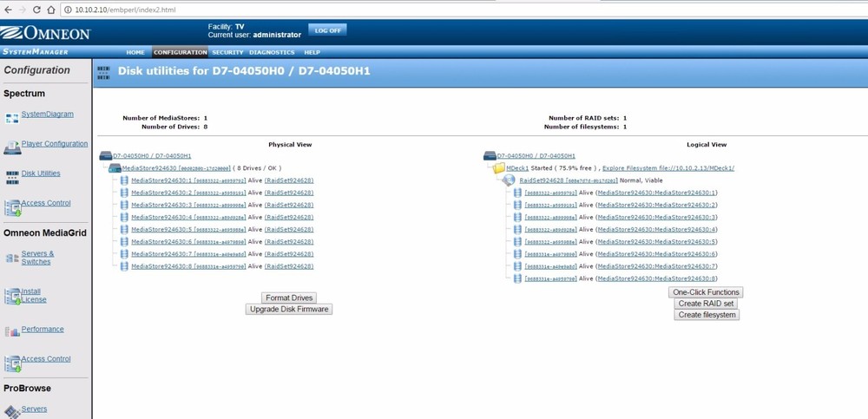Click the logical drive icon for MediaStore924630:1
The image size is (868, 419).
coord(517,193)
